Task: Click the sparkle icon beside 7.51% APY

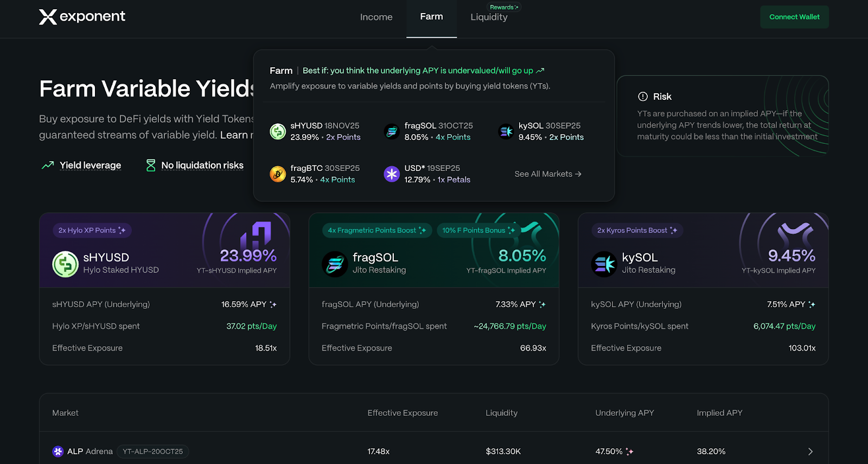Action: point(812,304)
